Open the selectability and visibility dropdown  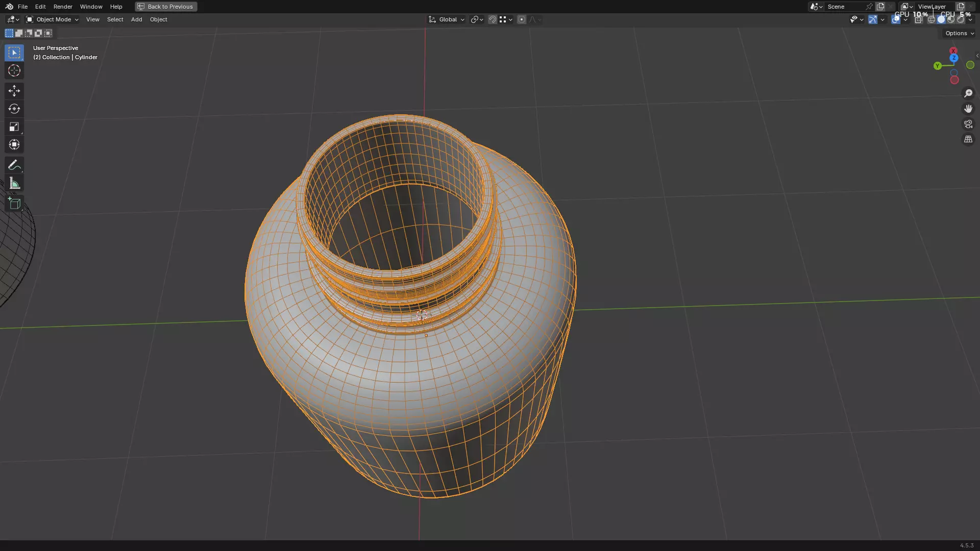(x=856, y=19)
